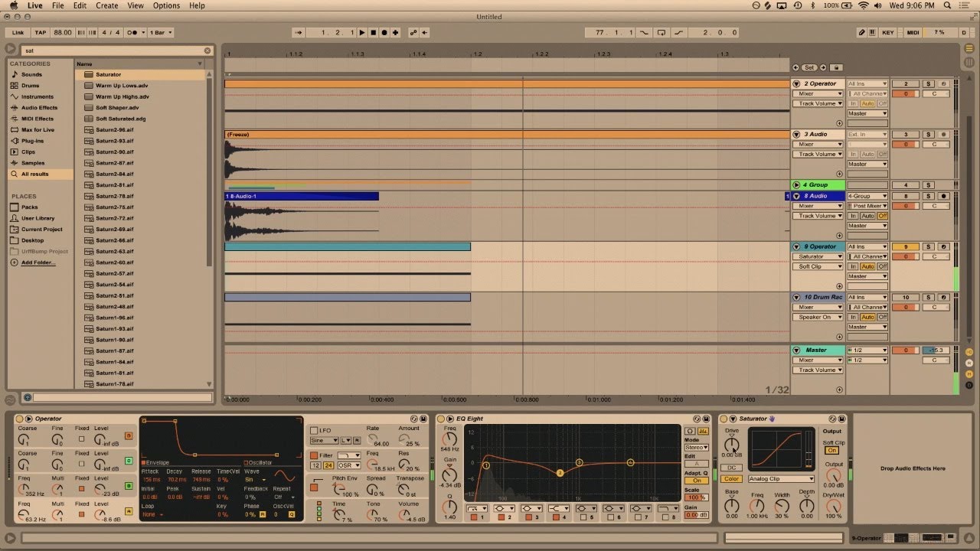Click the MIDI map mode button
The width and height of the screenshot is (980, 551).
pos(913,32)
